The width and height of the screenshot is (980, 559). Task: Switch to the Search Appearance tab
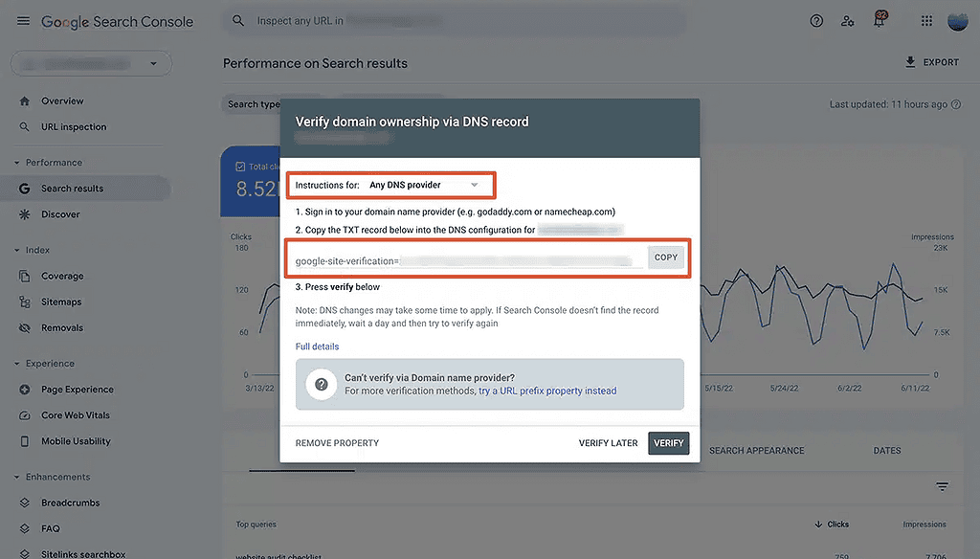(x=756, y=450)
